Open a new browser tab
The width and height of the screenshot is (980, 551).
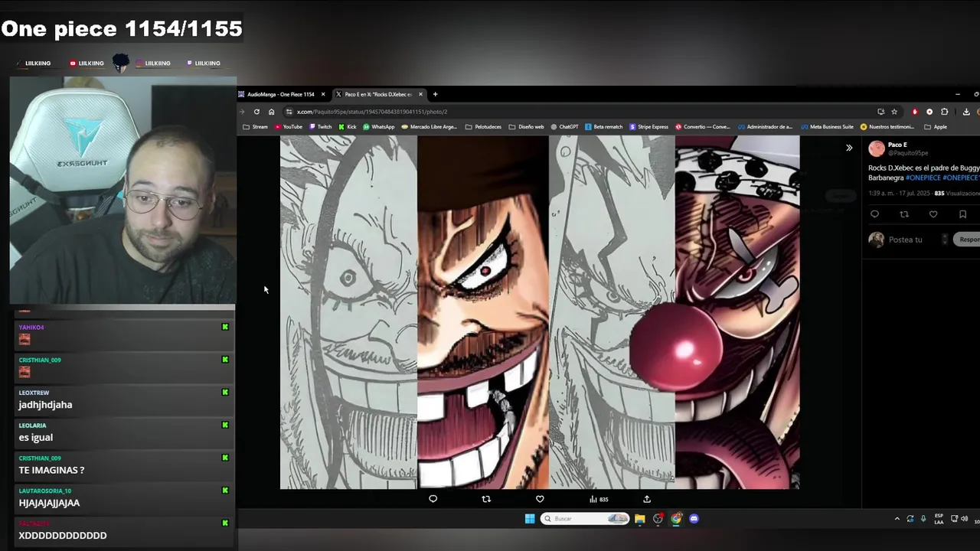click(x=435, y=94)
